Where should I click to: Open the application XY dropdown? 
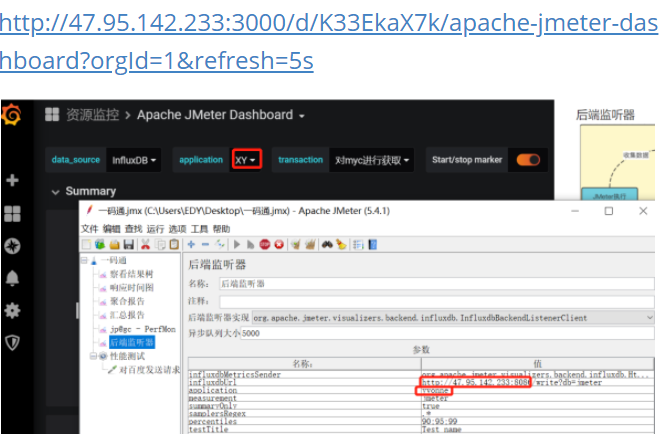coord(246,160)
